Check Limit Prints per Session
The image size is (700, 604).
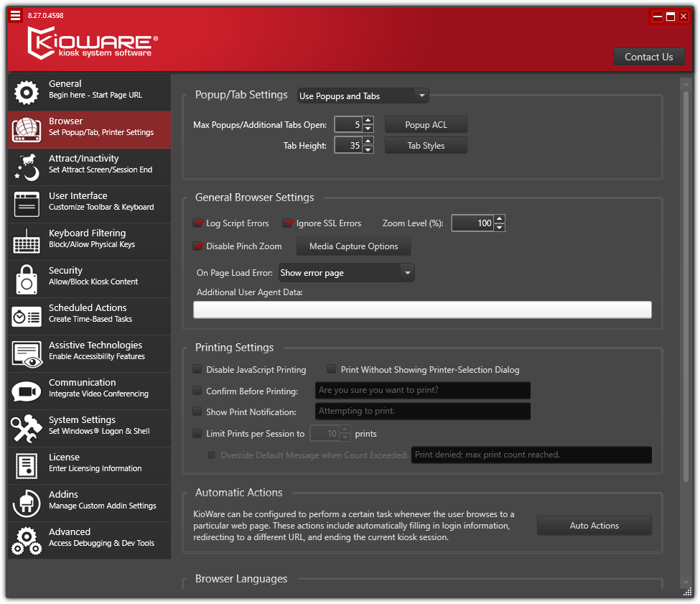pyautogui.click(x=197, y=433)
